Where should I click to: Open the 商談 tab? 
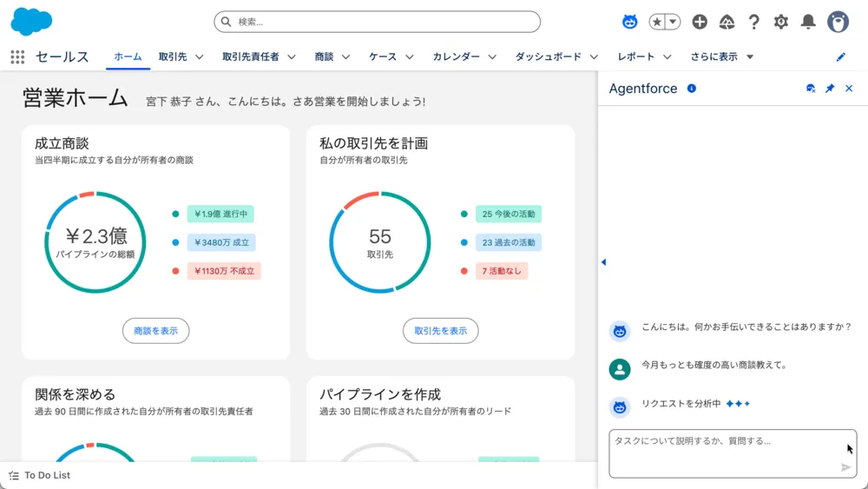pyautogui.click(x=324, y=56)
